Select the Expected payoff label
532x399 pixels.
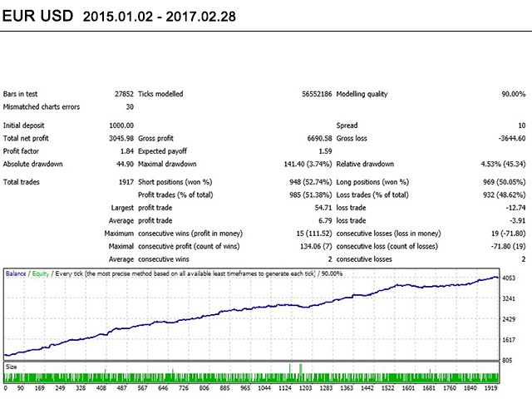tap(163, 151)
